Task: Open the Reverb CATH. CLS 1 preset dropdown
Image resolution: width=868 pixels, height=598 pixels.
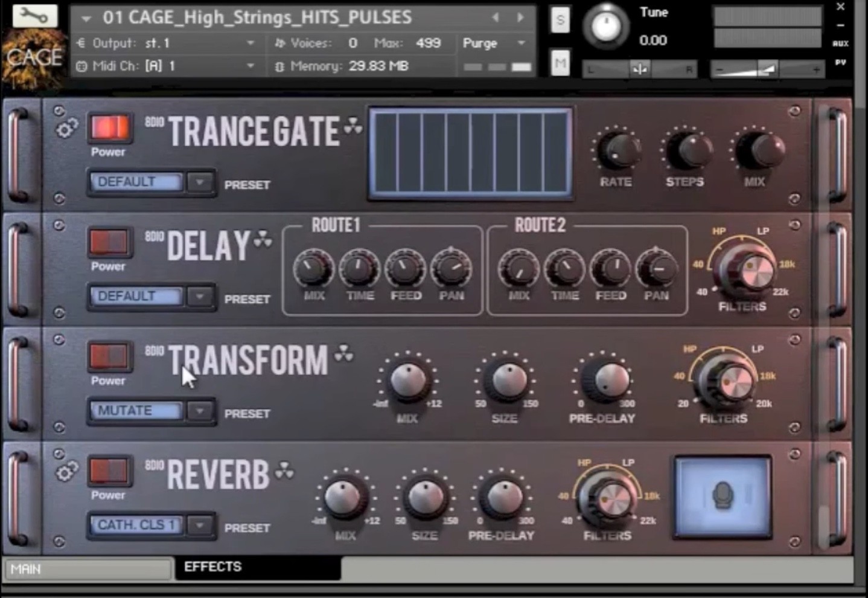Action: [x=200, y=526]
